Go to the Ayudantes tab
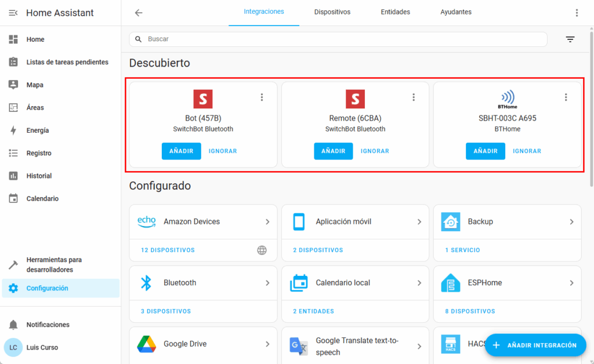The image size is (594, 364). coord(455,12)
